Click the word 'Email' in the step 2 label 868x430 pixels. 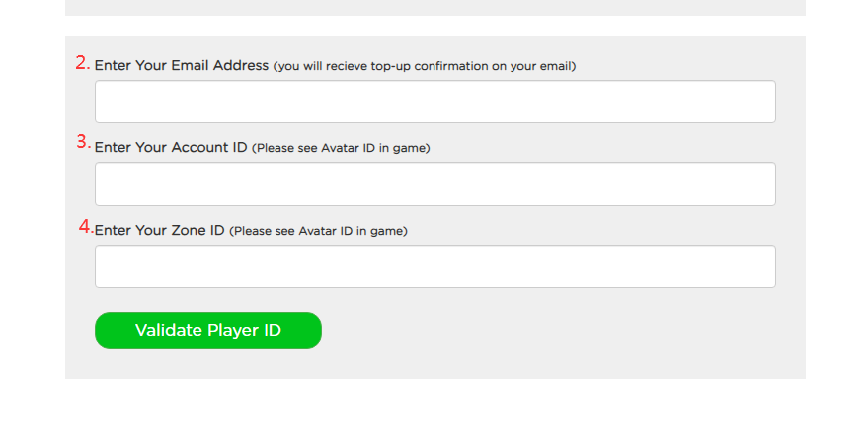coord(190,66)
